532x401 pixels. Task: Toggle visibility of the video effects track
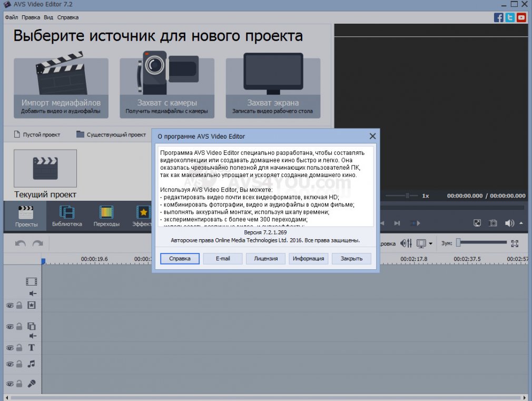pyautogui.click(x=10, y=306)
